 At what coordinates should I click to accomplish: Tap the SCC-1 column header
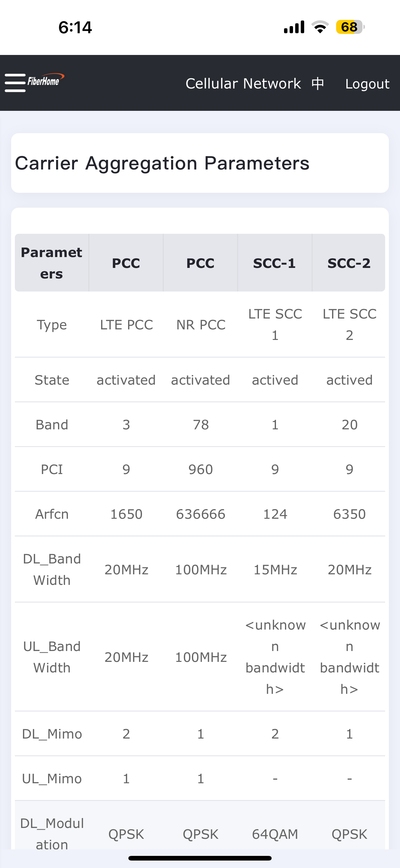[275, 263]
